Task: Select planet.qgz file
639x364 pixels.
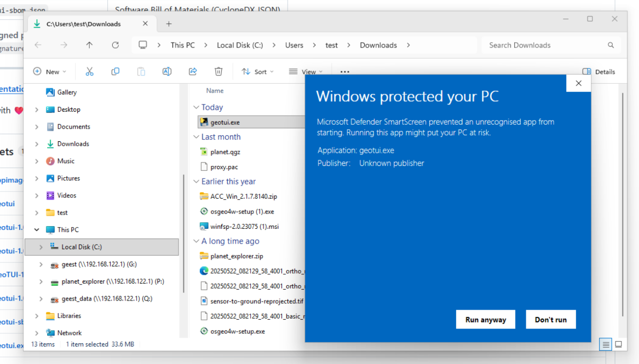Action: pyautogui.click(x=225, y=152)
